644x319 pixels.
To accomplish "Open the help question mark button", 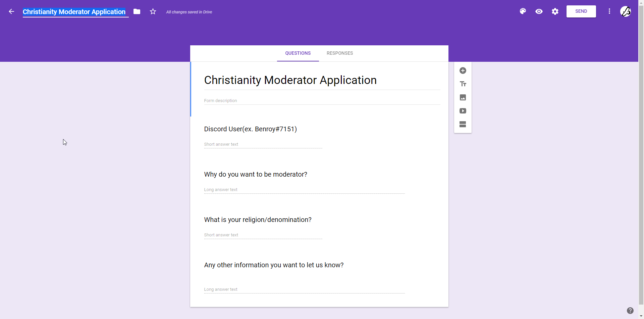I will pyautogui.click(x=630, y=311).
